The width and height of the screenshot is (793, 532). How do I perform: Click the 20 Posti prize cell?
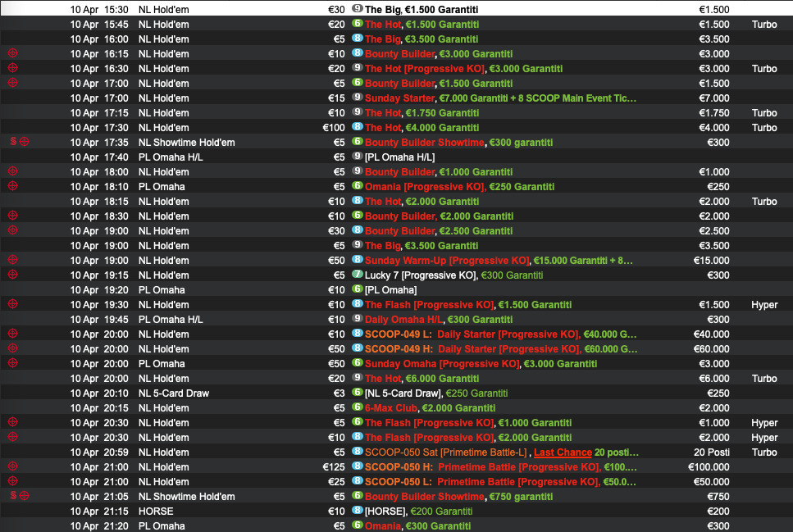tap(712, 452)
